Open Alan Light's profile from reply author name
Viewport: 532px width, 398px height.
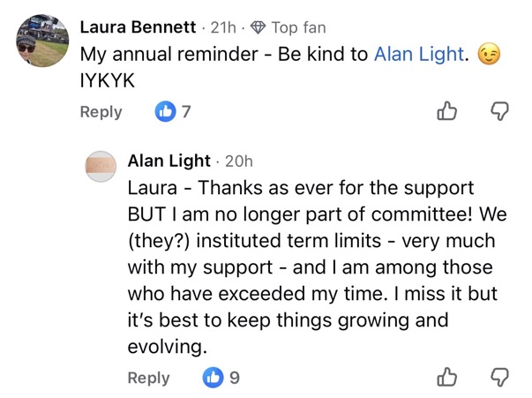[169, 161]
